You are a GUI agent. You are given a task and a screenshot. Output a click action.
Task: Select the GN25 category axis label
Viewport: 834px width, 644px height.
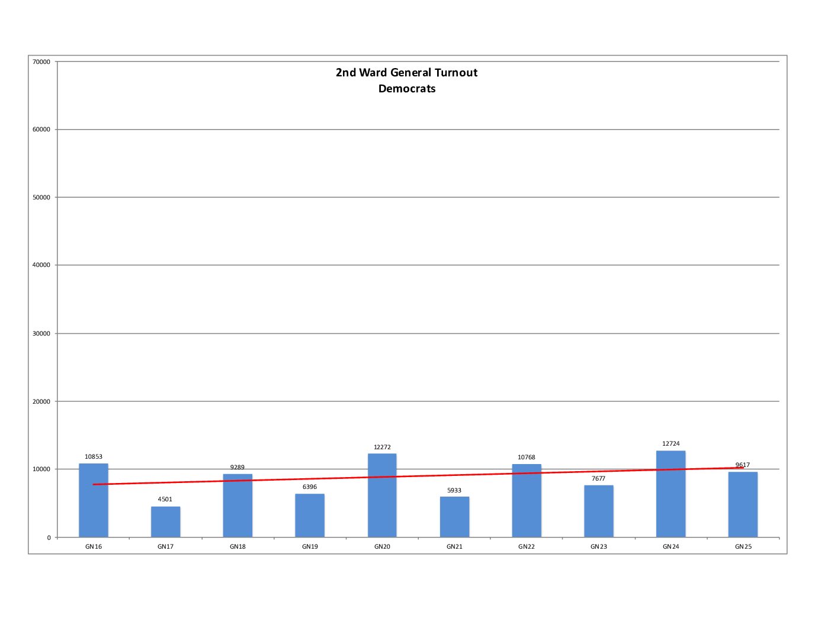(743, 547)
